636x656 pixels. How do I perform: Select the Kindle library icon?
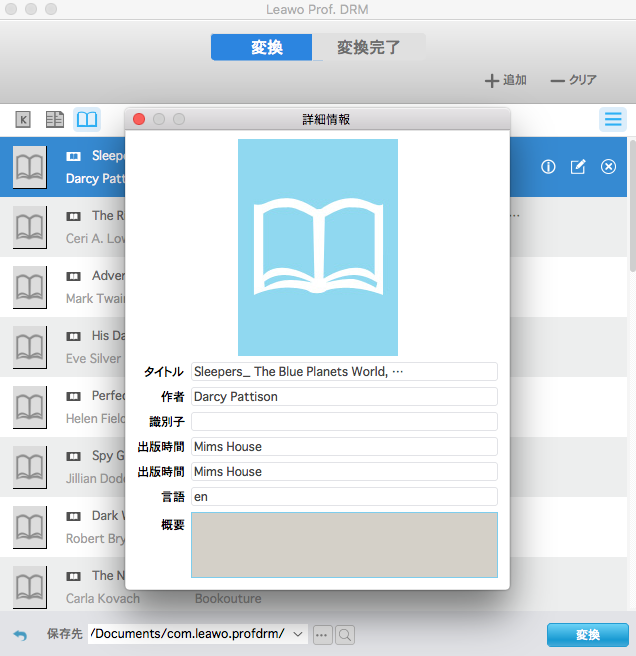(24, 120)
